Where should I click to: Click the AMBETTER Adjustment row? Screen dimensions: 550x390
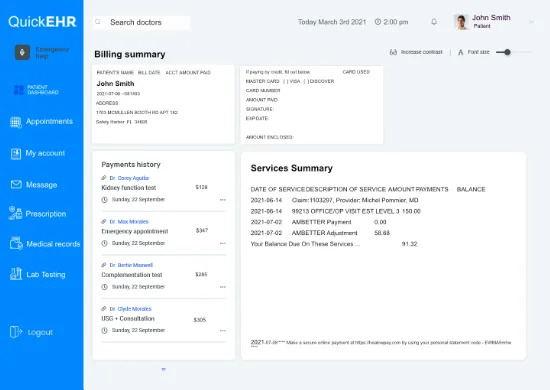pyautogui.click(x=320, y=233)
